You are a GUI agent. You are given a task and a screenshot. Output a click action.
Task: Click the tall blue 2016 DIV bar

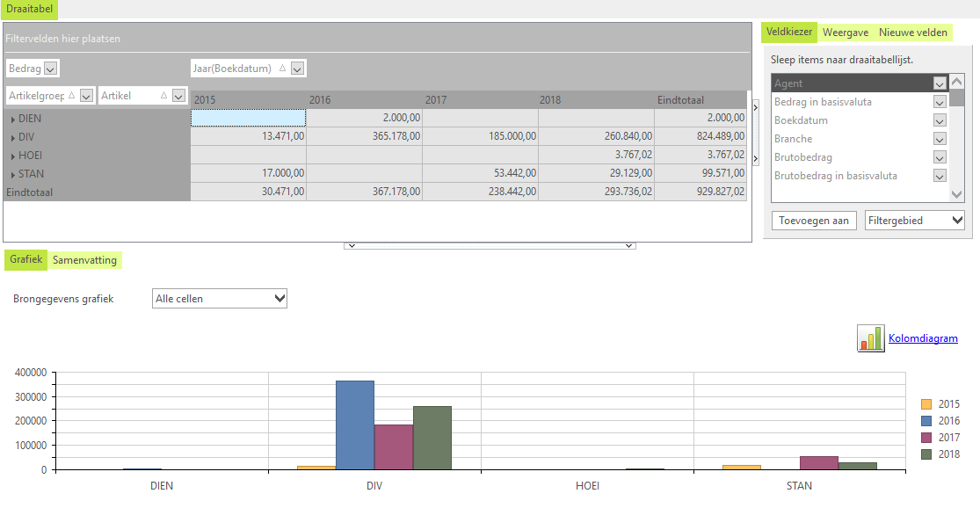[355, 425]
